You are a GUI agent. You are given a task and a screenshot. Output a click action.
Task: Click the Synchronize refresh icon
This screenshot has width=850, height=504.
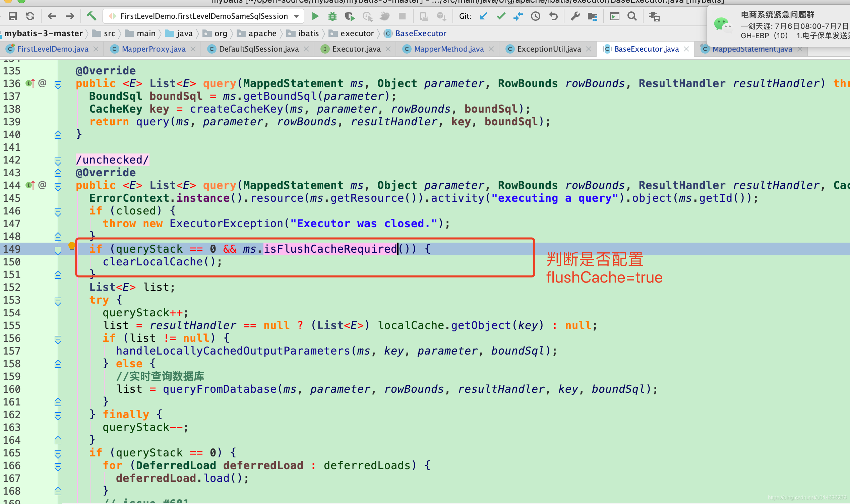(30, 16)
